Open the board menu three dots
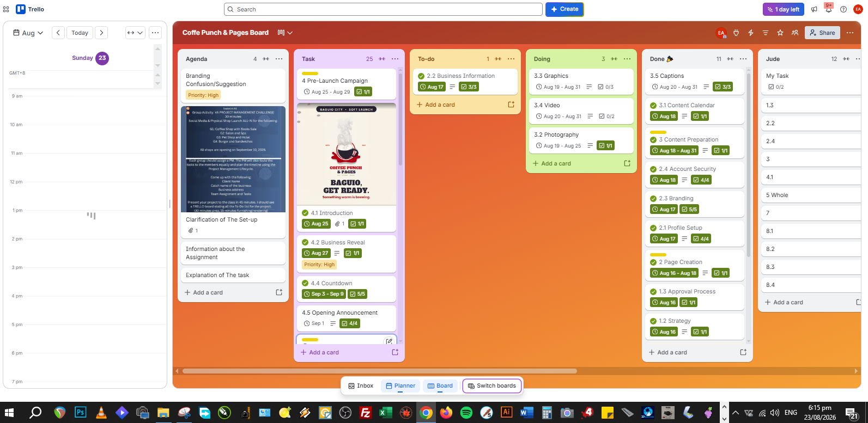This screenshot has width=868, height=423. 850,33
